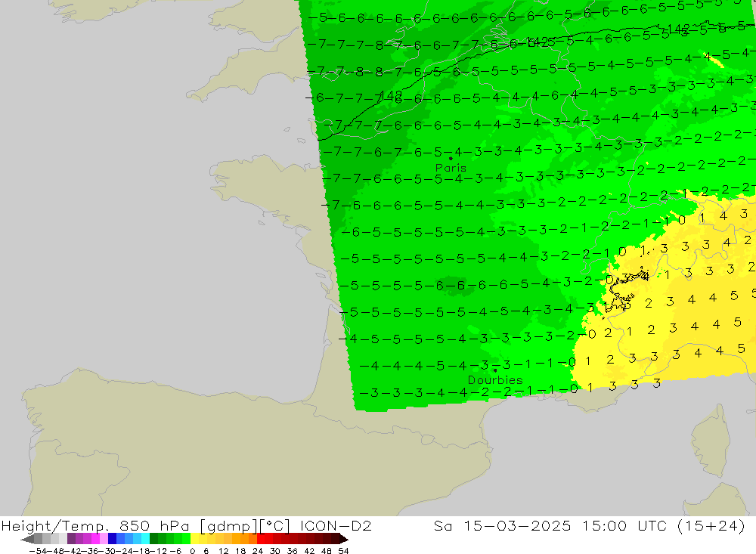Screen dimensions: 756x554
Task: Click the cyan -18 legend swatch
Action: click(145, 539)
